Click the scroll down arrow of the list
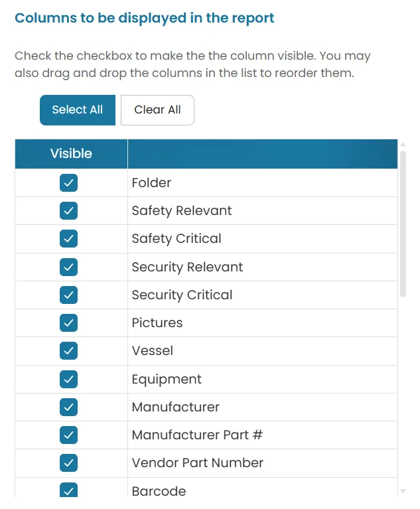The image size is (420, 509). 403,491
